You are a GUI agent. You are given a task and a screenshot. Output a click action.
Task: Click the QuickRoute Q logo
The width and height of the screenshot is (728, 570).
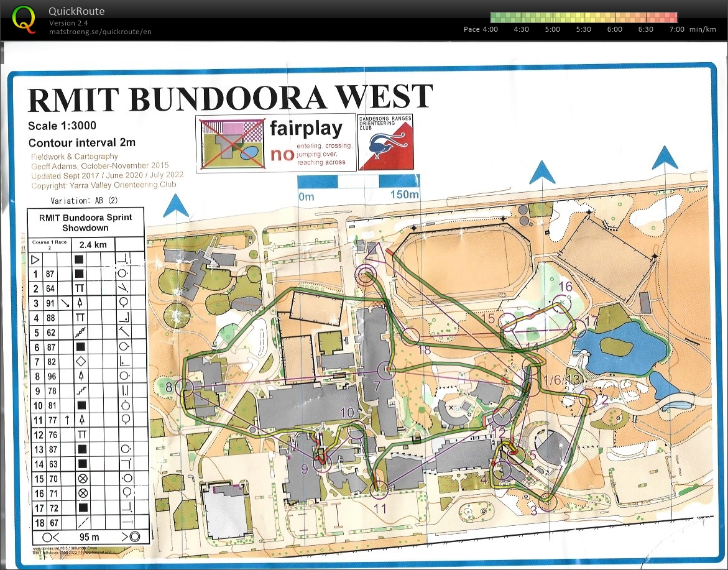click(24, 19)
